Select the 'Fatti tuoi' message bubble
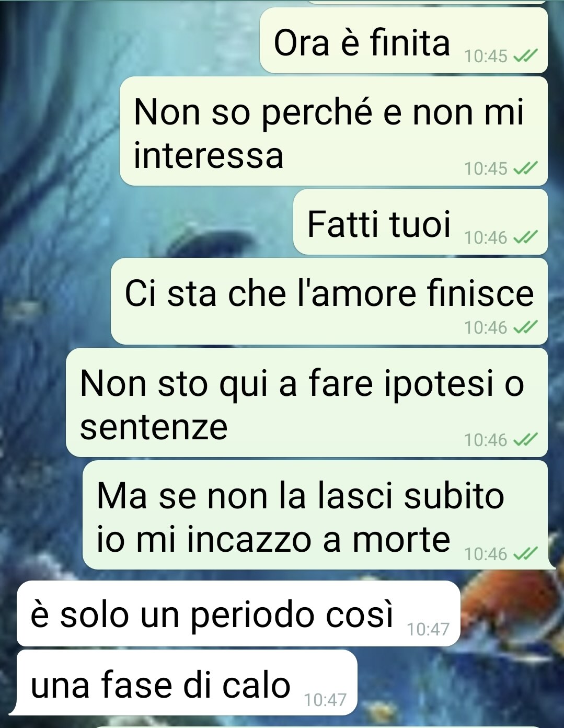This screenshot has width=564, height=728. (420, 222)
